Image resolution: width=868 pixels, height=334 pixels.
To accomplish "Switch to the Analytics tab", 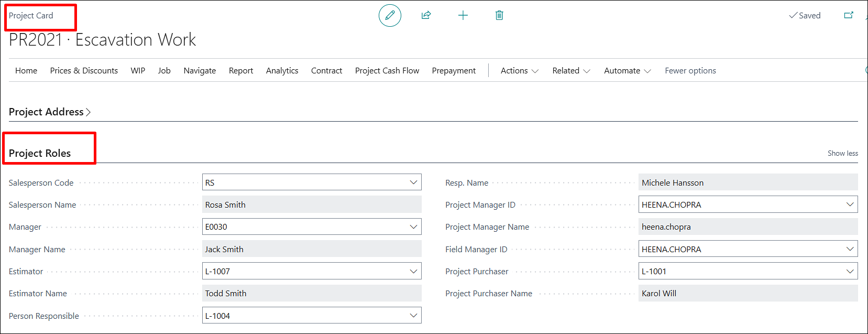I will (282, 71).
